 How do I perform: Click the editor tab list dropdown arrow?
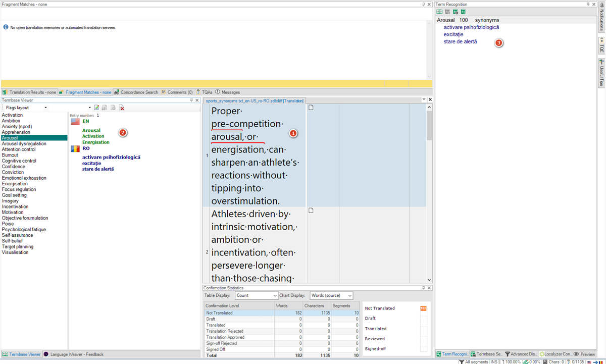424,100
